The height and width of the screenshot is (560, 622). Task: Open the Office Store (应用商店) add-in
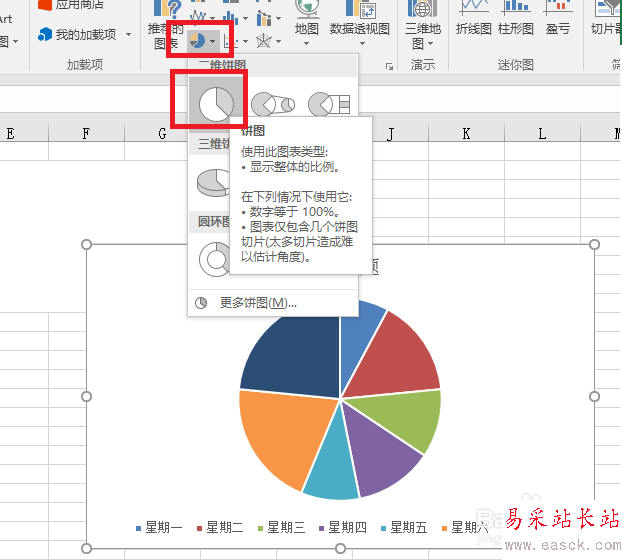point(71,5)
